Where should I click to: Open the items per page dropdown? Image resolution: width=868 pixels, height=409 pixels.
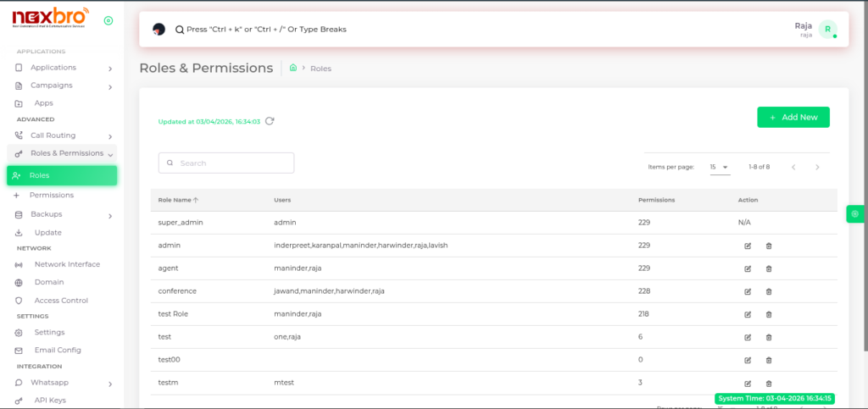[720, 167]
